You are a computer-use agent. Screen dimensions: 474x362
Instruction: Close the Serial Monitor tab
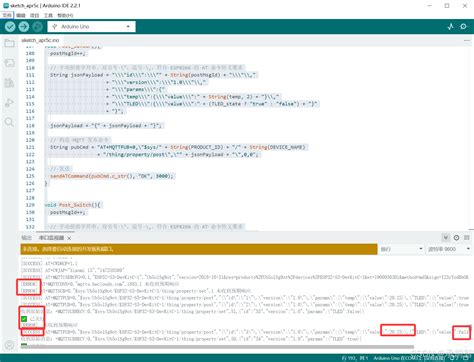click(69, 238)
